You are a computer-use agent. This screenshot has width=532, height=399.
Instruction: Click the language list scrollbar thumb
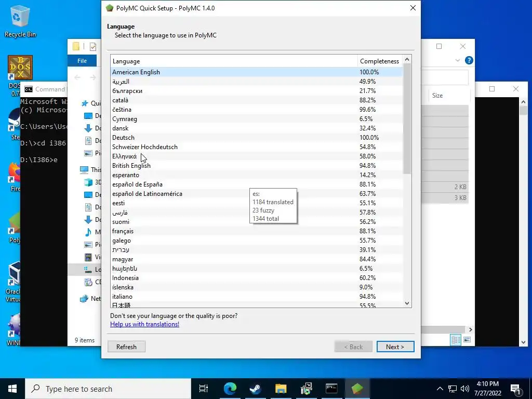click(407, 119)
